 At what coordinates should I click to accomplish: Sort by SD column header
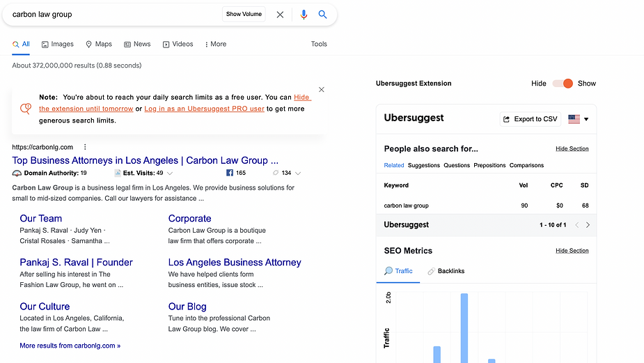(584, 185)
